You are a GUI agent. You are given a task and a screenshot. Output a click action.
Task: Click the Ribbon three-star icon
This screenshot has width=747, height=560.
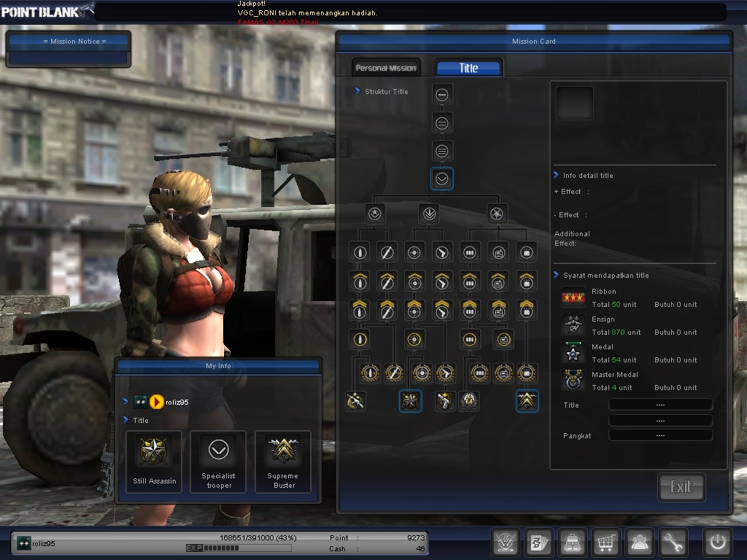click(x=573, y=297)
